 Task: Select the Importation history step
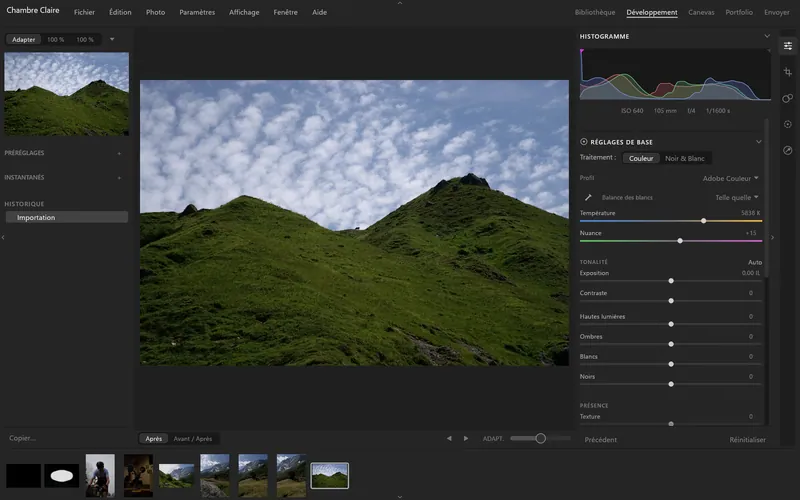tap(66, 217)
